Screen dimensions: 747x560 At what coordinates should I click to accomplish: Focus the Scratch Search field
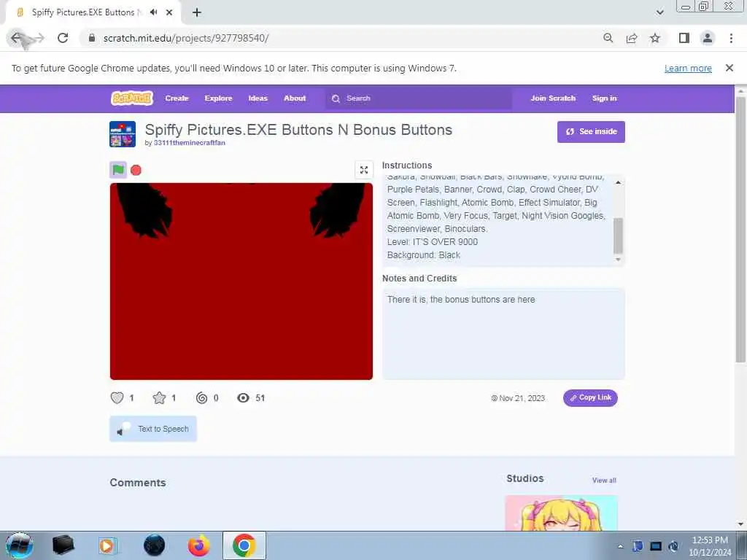[x=419, y=98]
